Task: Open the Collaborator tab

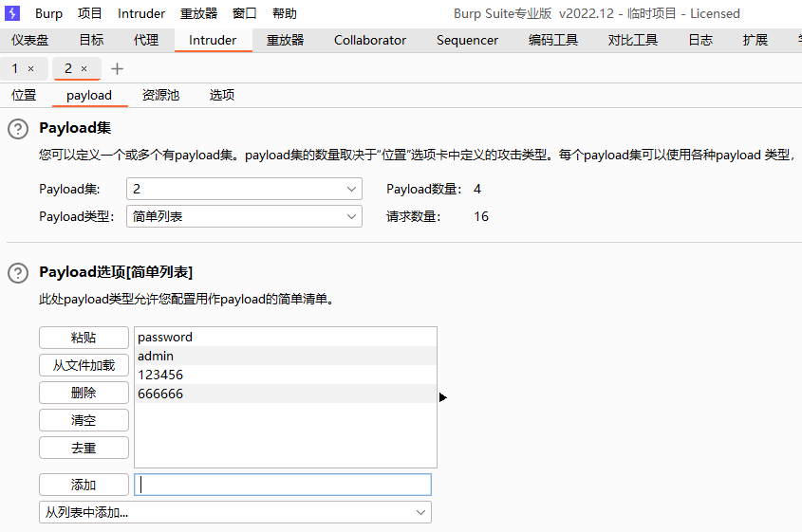Action: [x=370, y=40]
